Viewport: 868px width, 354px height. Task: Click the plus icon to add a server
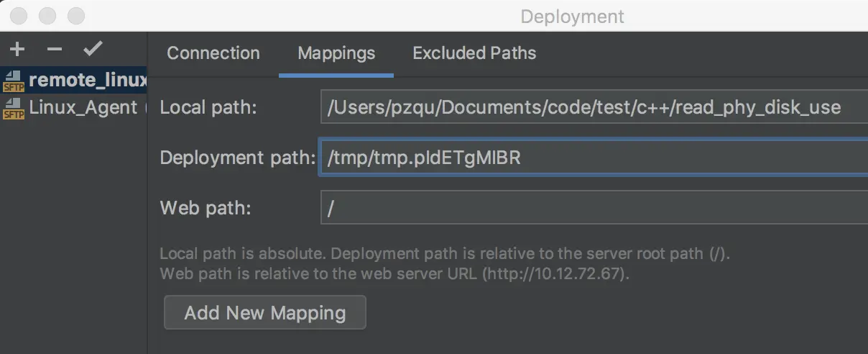point(17,50)
